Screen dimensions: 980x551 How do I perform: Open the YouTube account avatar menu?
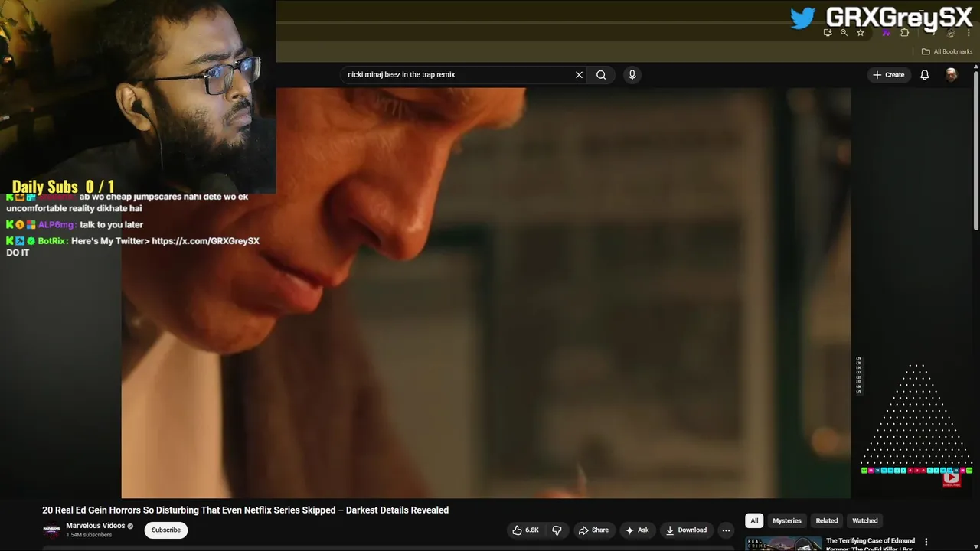[x=951, y=75]
